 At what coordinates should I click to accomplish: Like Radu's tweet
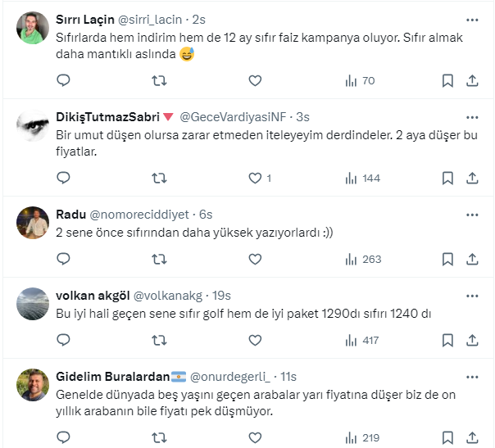point(255,259)
